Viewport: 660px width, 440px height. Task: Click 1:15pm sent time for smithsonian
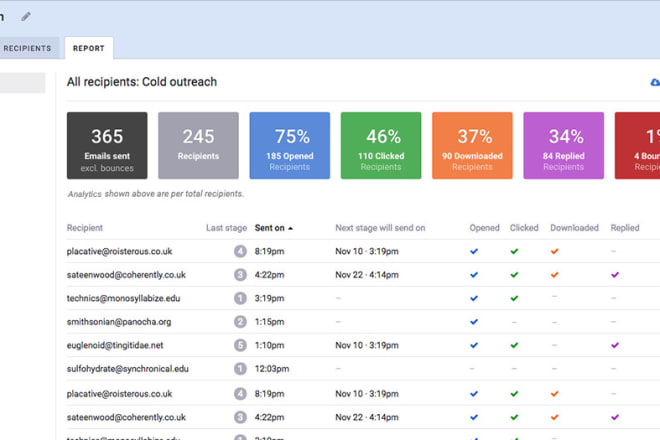click(x=269, y=322)
